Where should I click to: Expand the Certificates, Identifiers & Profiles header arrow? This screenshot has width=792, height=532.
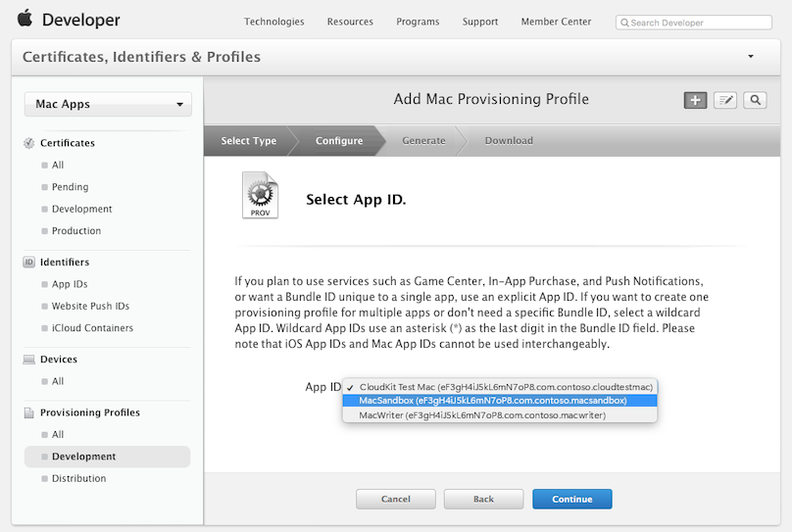(x=751, y=57)
